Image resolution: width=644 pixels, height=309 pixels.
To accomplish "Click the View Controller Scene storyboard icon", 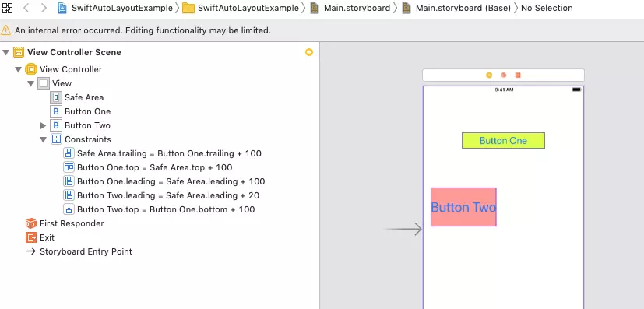I will click(19, 52).
